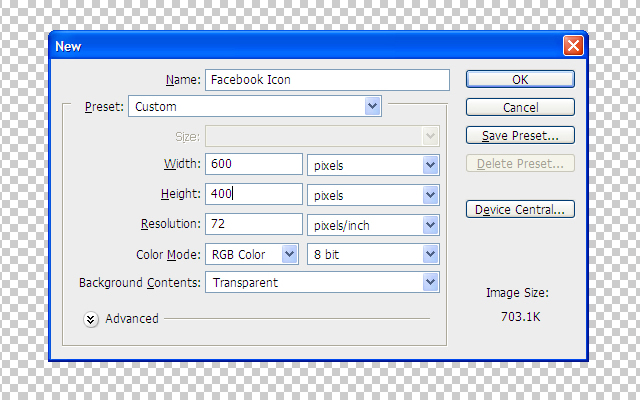Open the Background Contents dropdown
The height and width of the screenshot is (400, 640).
(x=322, y=283)
